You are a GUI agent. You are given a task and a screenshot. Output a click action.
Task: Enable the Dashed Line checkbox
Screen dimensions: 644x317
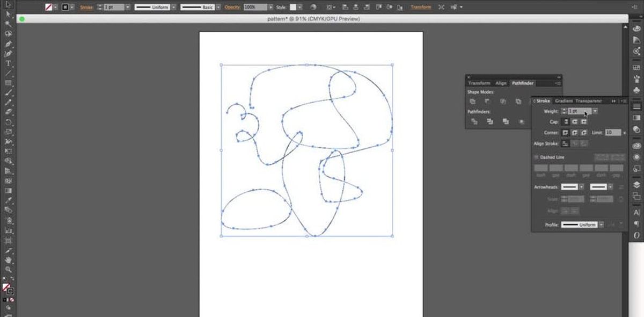[x=536, y=157]
